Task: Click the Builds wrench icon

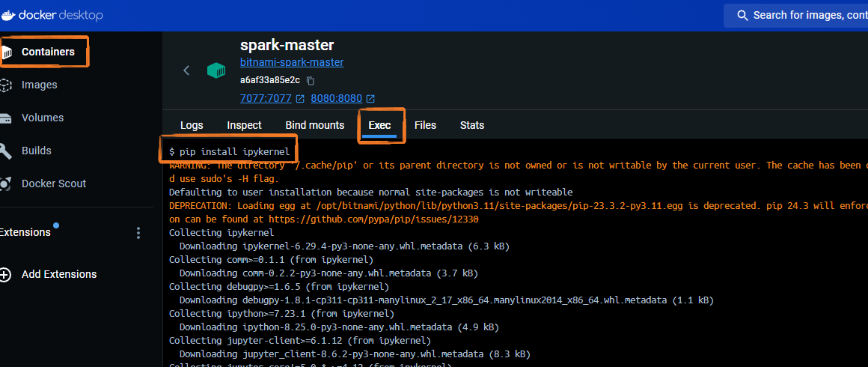Action: point(5,151)
